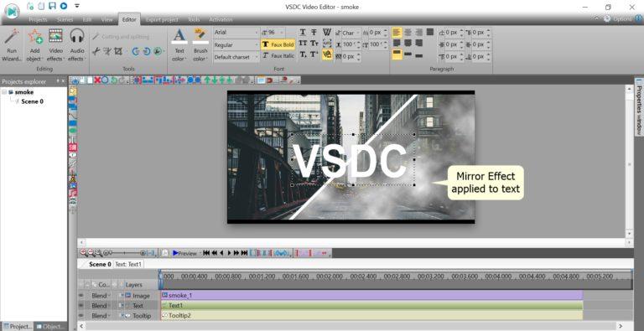Click the red X delete icon in canvas toolbar
Viewport: 644px width, 331px height.
97,80
